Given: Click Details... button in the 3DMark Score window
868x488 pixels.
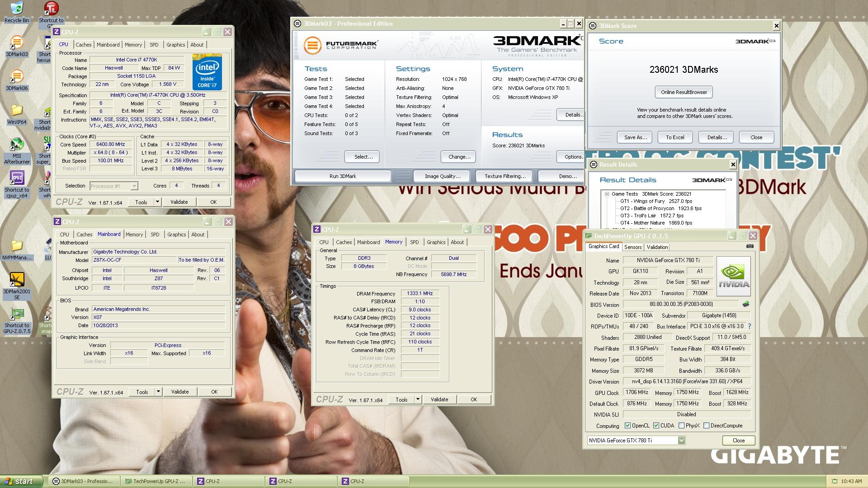Looking at the screenshot, I should tap(717, 137).
